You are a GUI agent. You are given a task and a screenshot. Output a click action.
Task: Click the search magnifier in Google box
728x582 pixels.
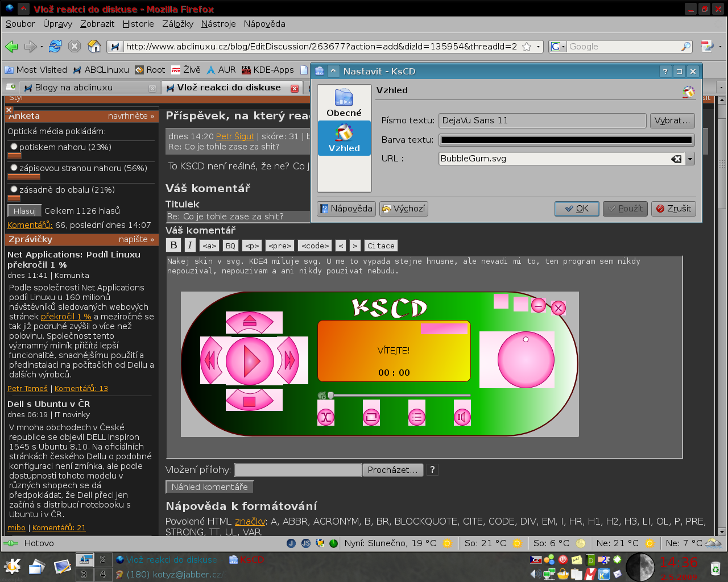pos(686,47)
